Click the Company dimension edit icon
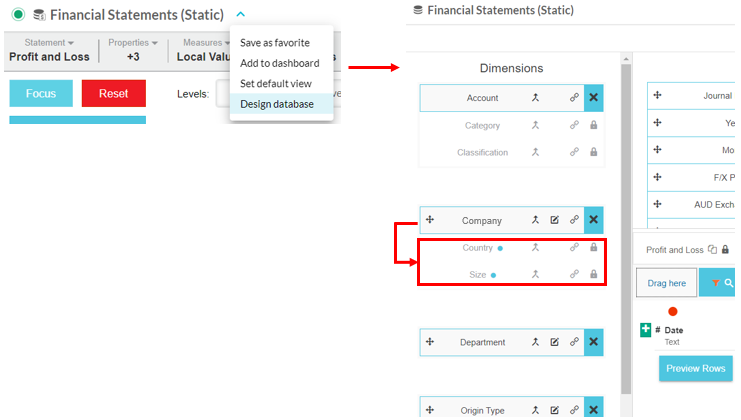 coord(555,220)
